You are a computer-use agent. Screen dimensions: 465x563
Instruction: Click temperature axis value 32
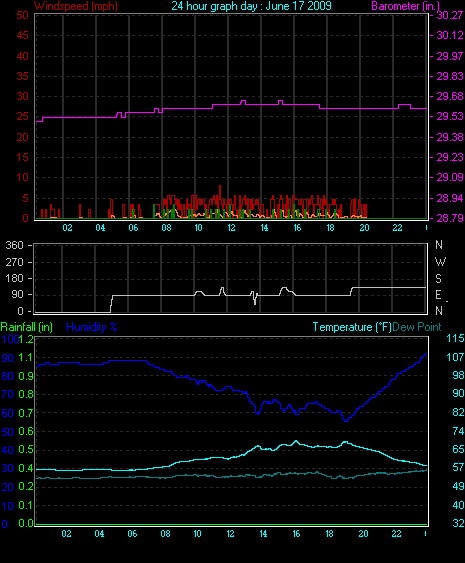[x=458, y=523]
